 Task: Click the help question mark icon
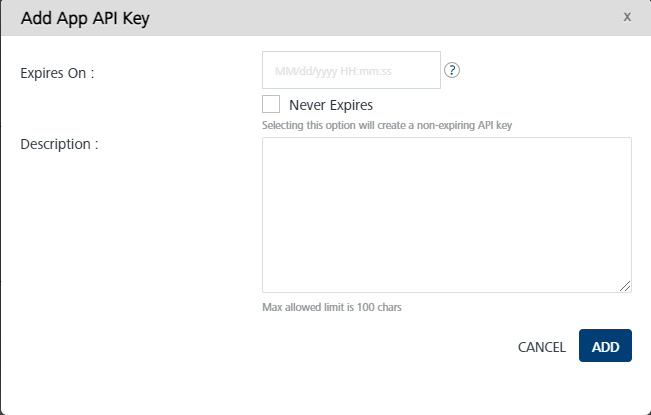[451, 70]
